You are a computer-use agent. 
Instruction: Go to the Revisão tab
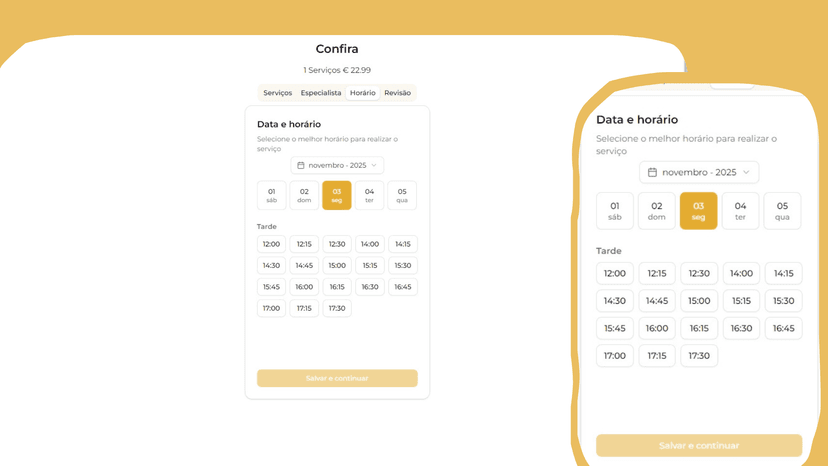(x=397, y=93)
